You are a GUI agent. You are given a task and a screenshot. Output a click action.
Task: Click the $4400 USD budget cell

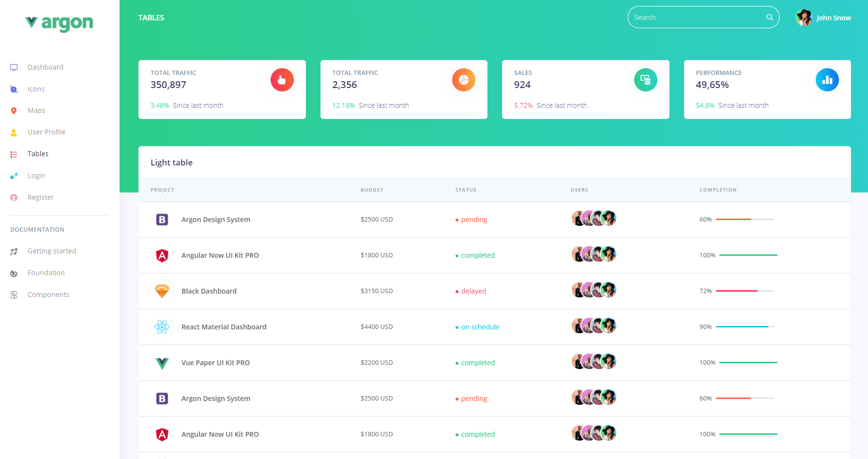tap(377, 327)
